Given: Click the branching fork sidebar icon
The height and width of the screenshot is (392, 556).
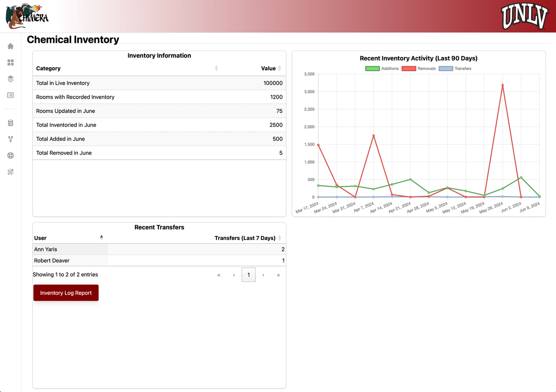Looking at the screenshot, I should click(11, 139).
